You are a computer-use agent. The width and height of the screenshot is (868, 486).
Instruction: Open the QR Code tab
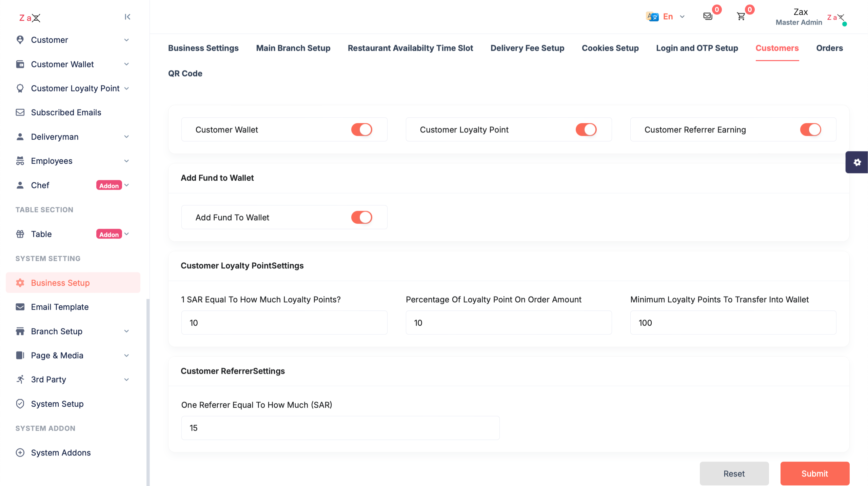[185, 74]
